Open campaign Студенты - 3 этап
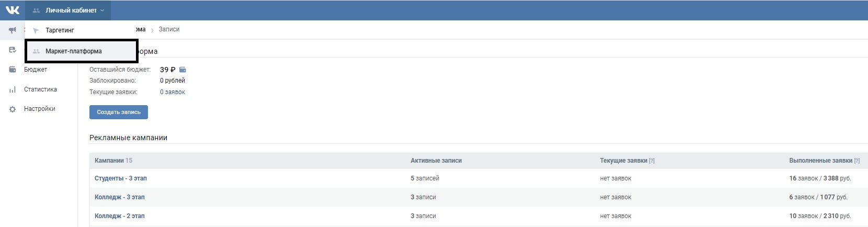This screenshot has width=868, height=227. coord(121,178)
